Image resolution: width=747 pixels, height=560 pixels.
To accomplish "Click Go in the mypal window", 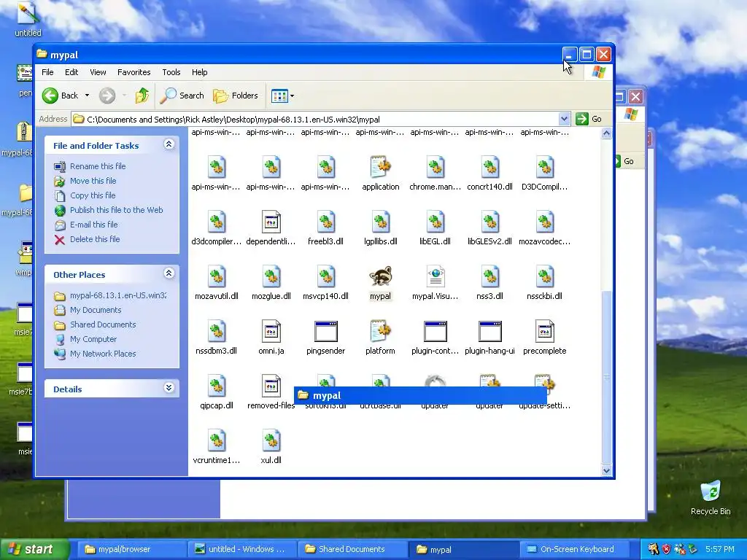I will tap(589, 119).
